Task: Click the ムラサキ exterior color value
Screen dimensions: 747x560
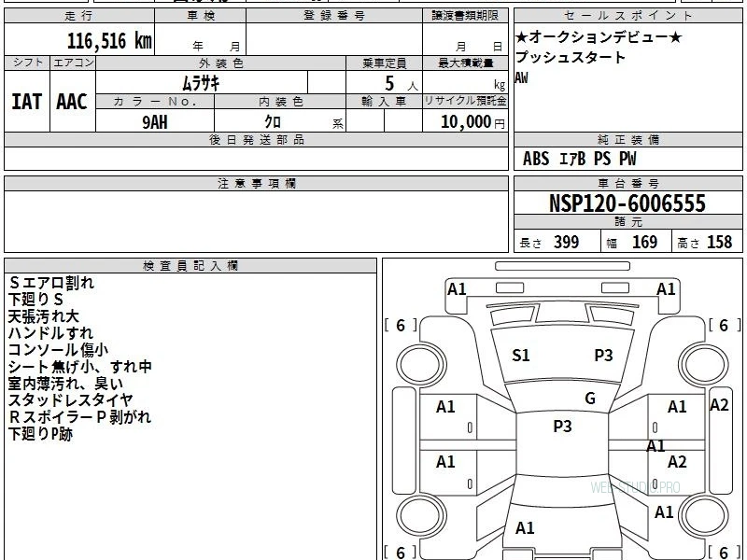Action: [201, 83]
